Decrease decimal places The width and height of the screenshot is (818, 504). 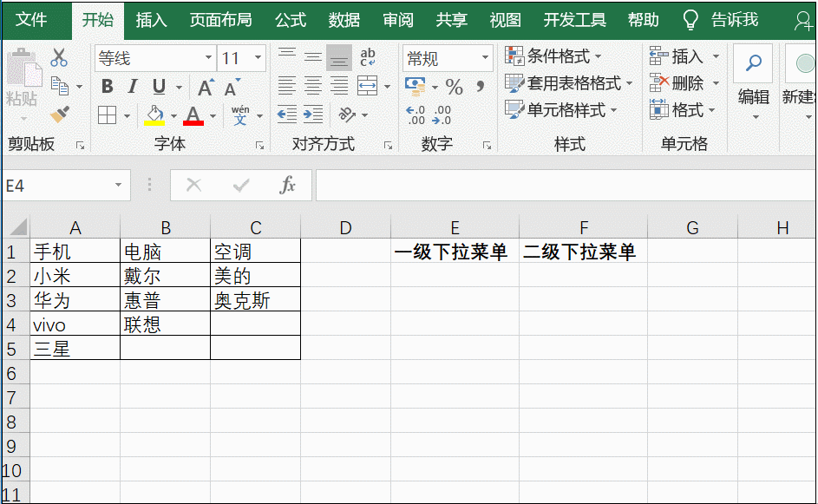(442, 115)
